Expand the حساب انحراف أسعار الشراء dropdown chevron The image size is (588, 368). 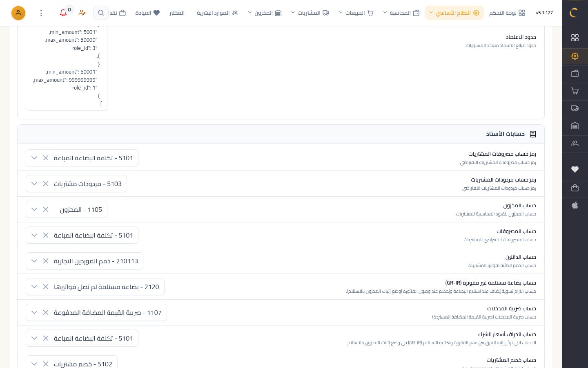point(34,338)
